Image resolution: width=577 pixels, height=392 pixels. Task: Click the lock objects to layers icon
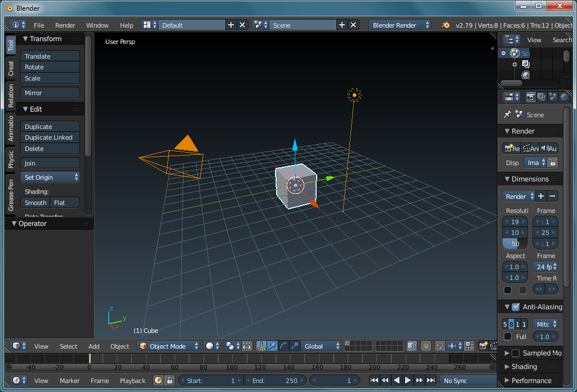click(x=412, y=346)
